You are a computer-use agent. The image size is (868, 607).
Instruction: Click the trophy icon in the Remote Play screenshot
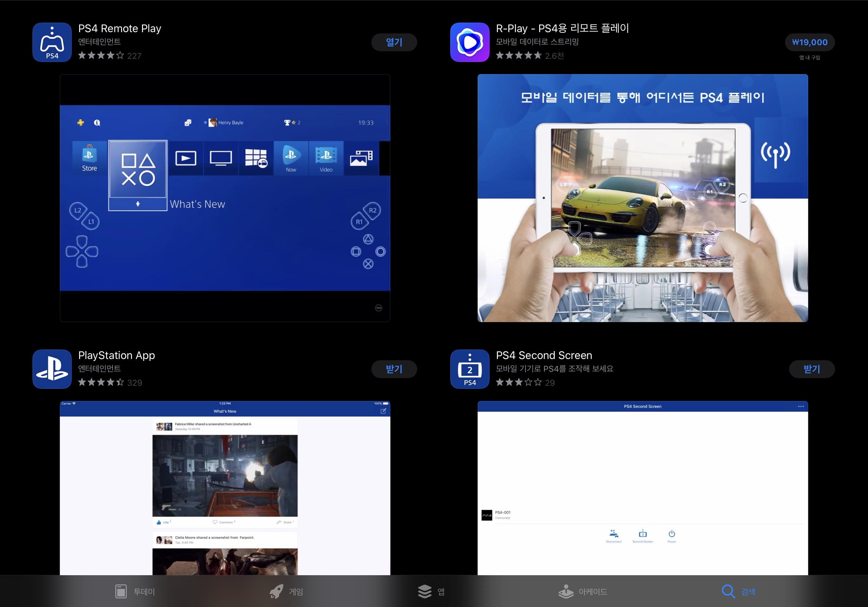point(287,123)
